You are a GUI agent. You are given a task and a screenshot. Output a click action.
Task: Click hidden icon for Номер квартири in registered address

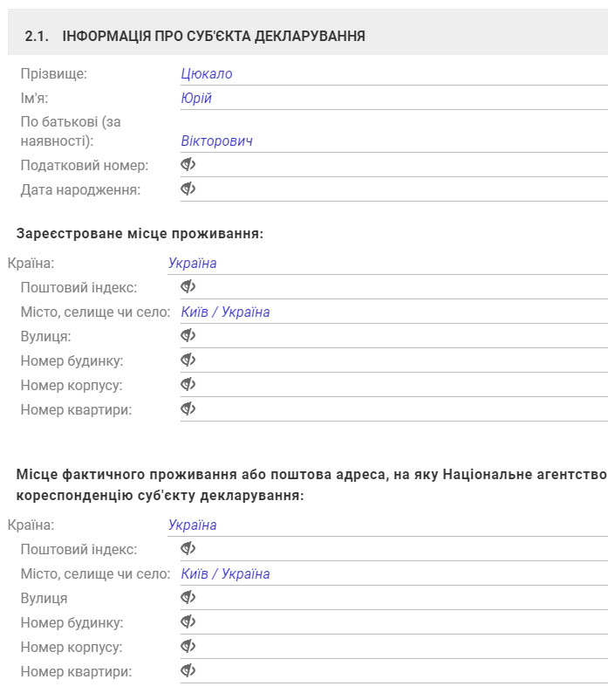(188, 408)
